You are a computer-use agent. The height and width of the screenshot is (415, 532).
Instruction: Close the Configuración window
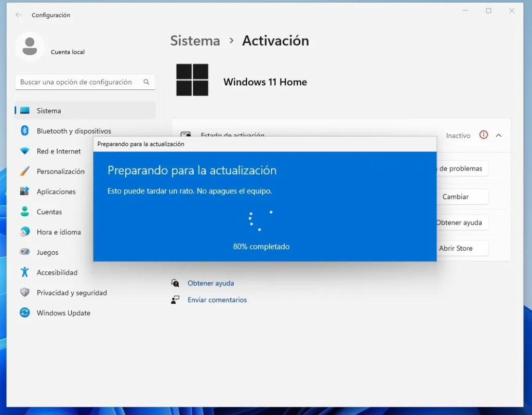point(512,10)
